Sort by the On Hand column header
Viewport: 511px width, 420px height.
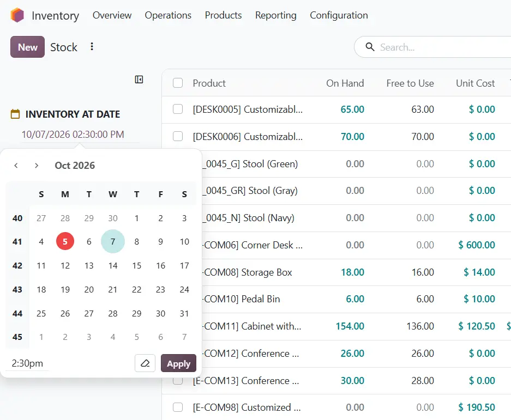(x=345, y=83)
